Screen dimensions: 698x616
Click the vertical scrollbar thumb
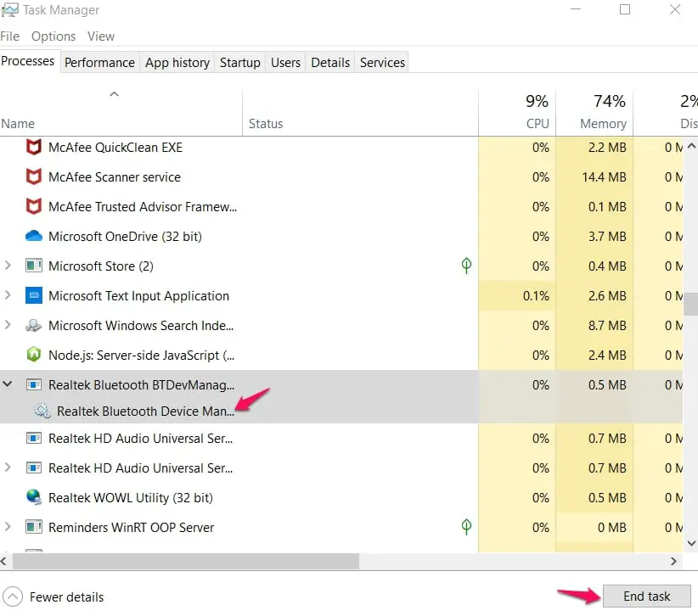click(691, 304)
